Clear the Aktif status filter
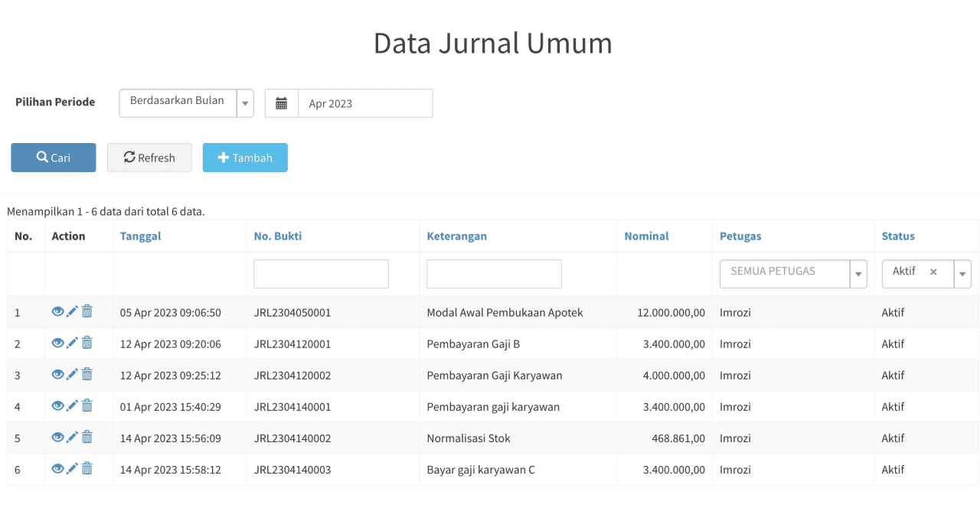980x508 pixels. 933,272
